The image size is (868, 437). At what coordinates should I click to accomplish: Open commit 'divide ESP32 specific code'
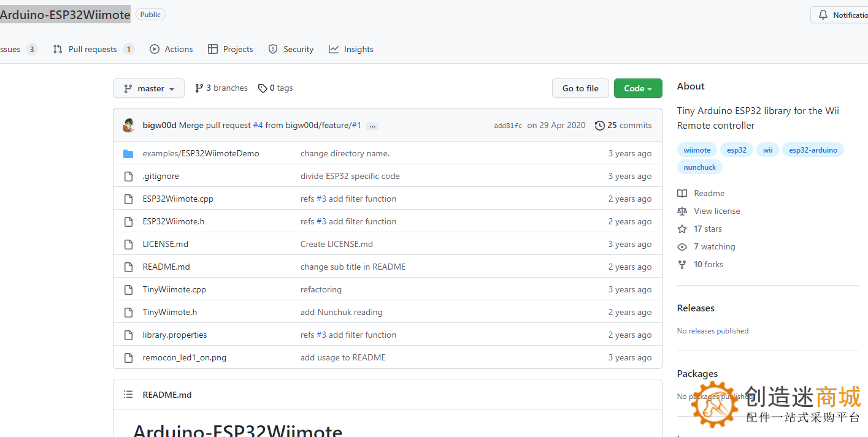click(350, 176)
